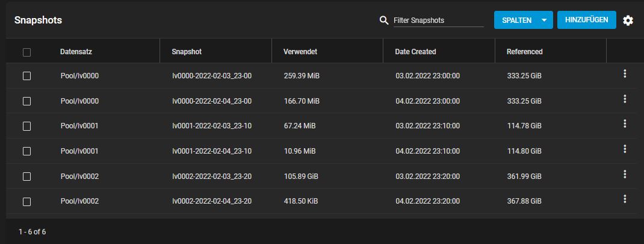Screen dimensions: 644x244
Task: Expand the Spalten dropdown arrow
Action: pyautogui.click(x=543, y=20)
